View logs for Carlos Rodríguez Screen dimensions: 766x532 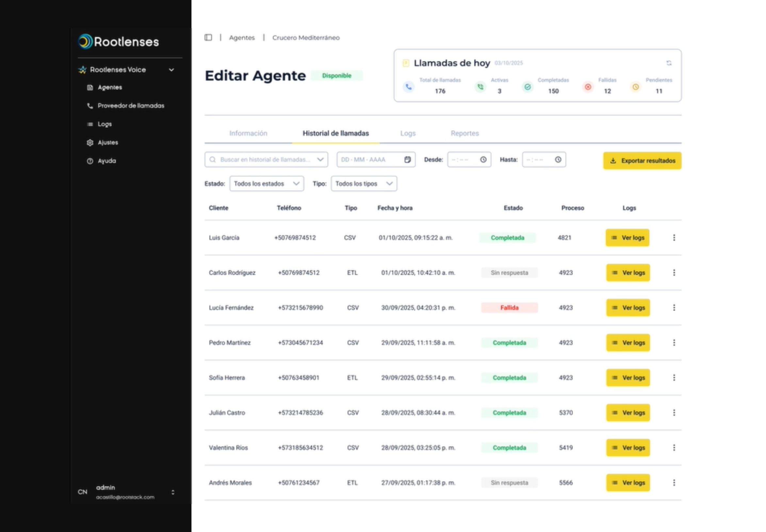click(628, 273)
